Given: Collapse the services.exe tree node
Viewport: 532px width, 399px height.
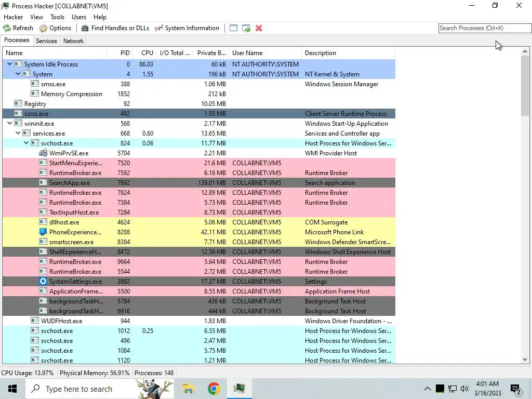Looking at the screenshot, I should click(18, 133).
